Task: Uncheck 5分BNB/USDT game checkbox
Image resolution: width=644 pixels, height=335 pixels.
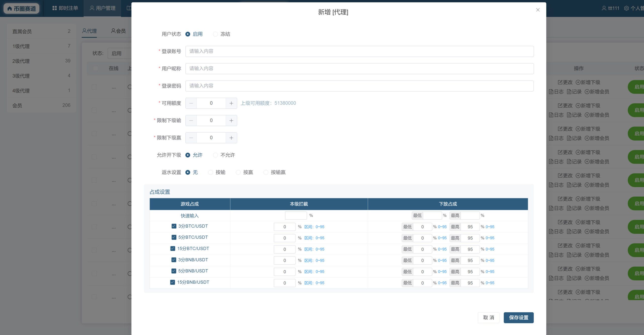Action: [x=174, y=271]
